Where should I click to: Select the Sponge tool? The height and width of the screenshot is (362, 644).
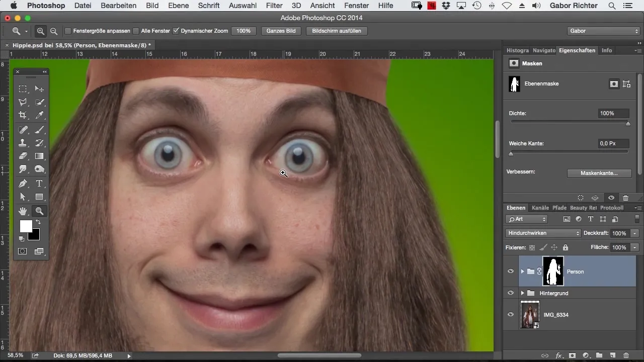pos(39,169)
